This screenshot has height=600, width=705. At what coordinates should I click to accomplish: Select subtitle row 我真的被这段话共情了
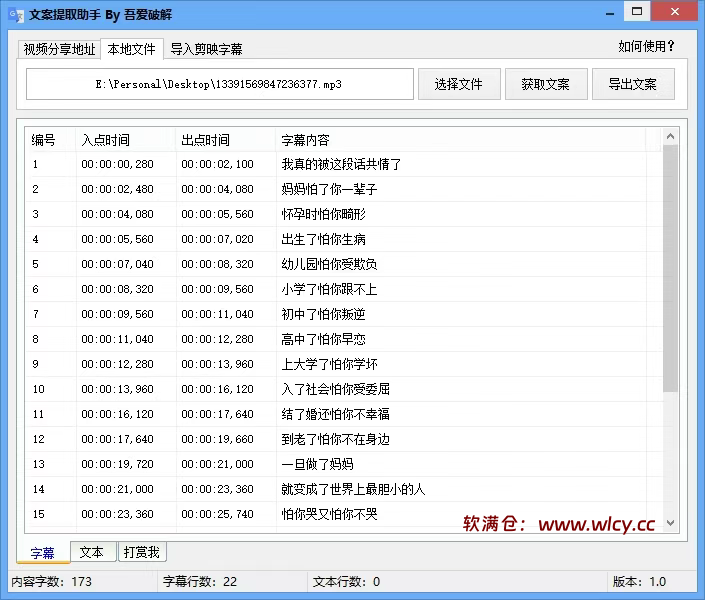344,164
